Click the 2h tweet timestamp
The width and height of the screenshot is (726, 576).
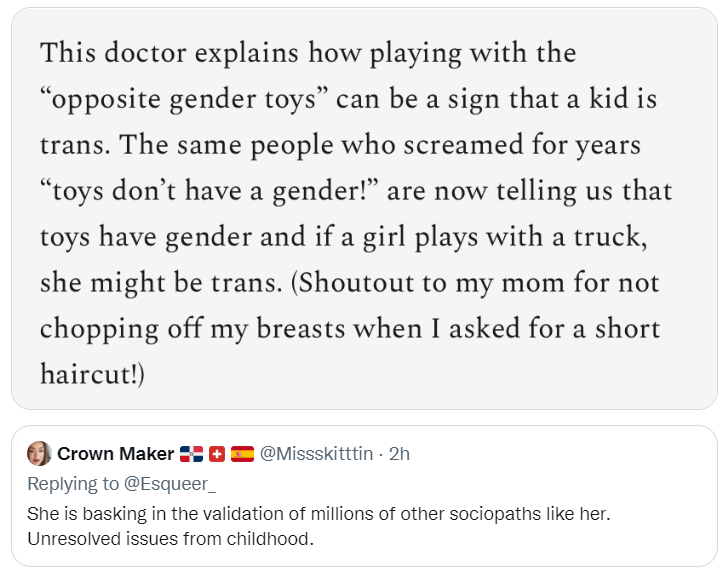click(399, 454)
